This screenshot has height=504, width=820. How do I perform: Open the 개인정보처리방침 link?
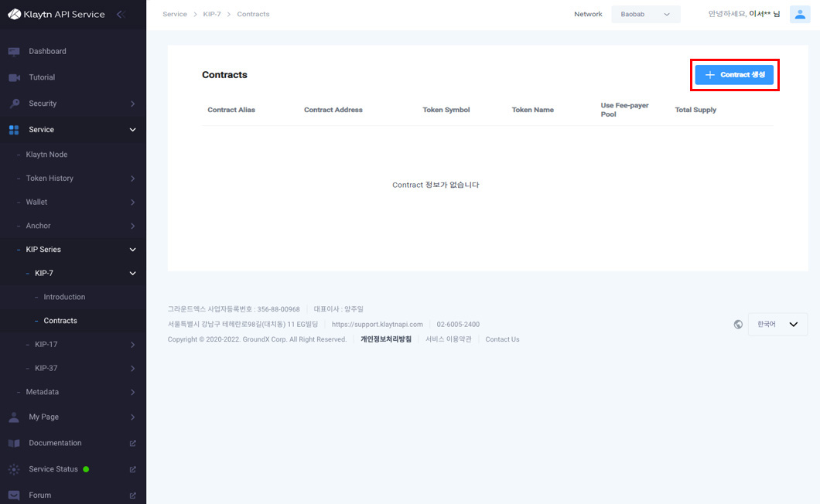[386, 339]
